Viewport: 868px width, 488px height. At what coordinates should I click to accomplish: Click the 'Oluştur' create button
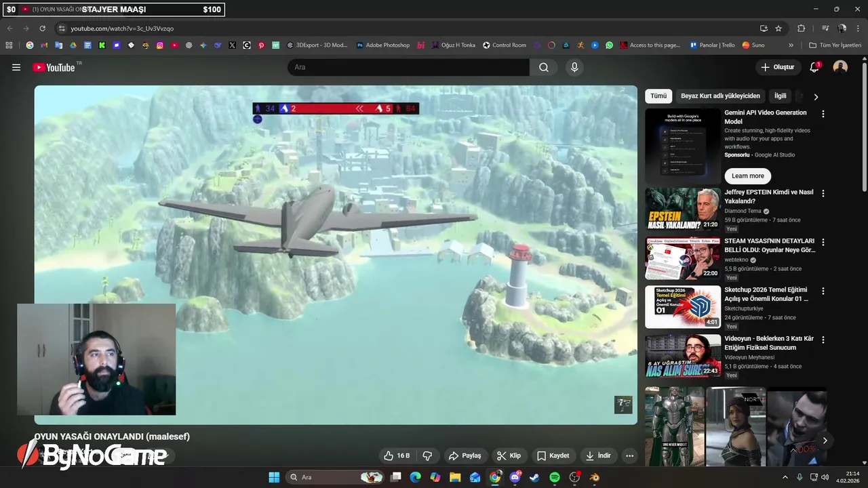pyautogui.click(x=777, y=67)
